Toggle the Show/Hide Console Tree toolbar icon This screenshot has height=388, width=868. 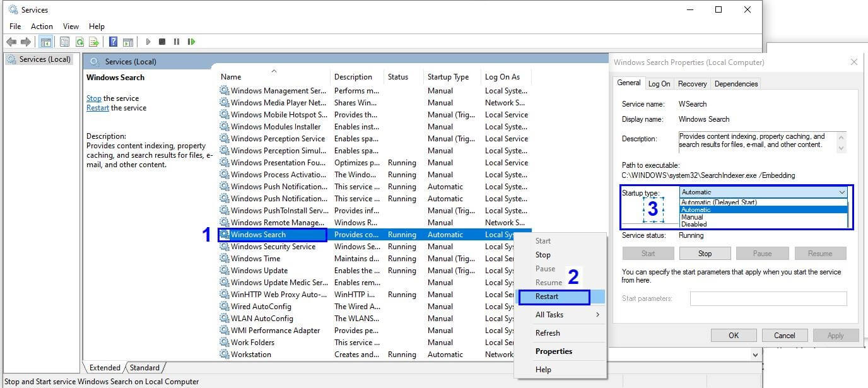click(45, 42)
